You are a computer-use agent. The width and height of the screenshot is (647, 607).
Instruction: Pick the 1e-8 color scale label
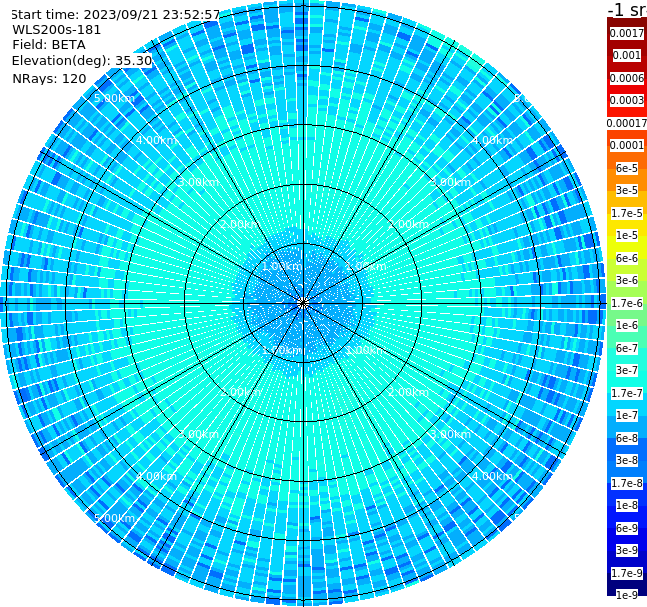click(627, 505)
